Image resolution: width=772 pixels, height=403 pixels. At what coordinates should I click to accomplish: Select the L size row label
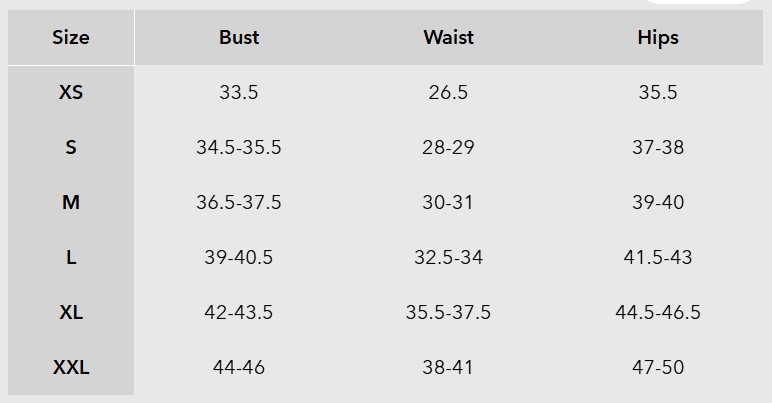(70, 257)
